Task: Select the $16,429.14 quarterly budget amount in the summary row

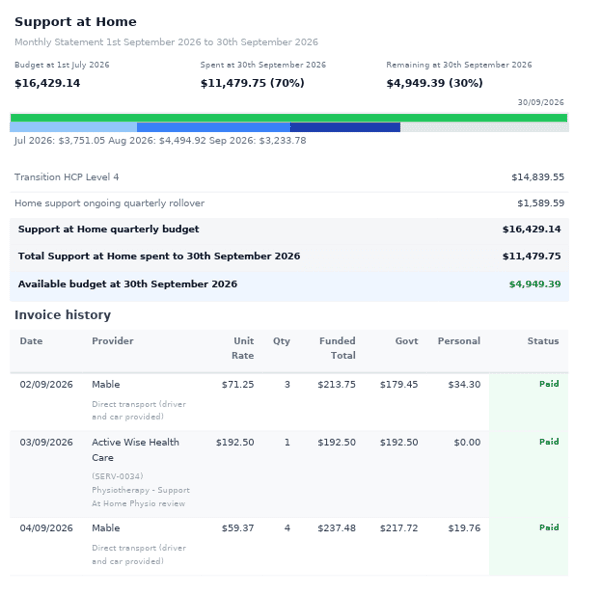Action: pyautogui.click(x=531, y=229)
